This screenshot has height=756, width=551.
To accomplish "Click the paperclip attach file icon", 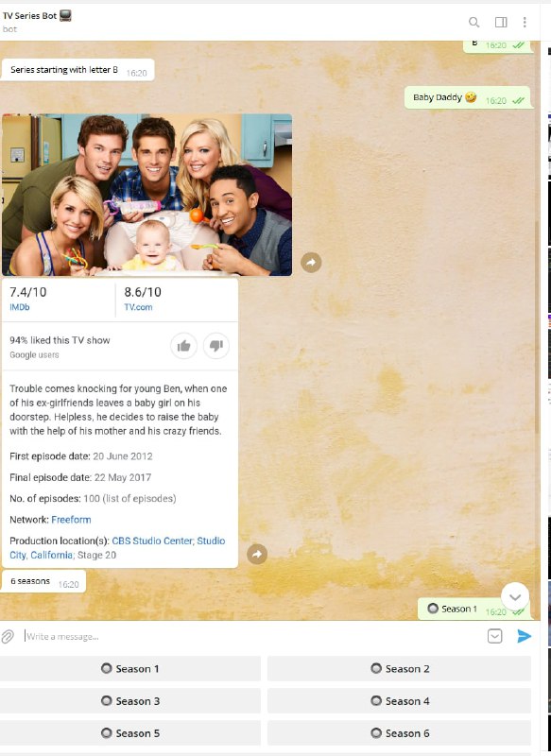I will (x=8, y=636).
